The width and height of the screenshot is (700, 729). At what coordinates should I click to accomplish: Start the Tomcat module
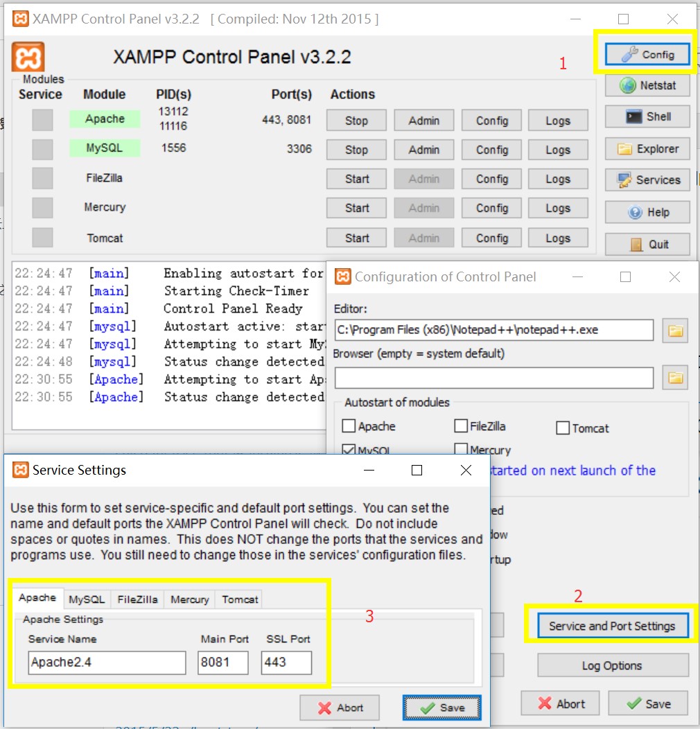point(356,238)
